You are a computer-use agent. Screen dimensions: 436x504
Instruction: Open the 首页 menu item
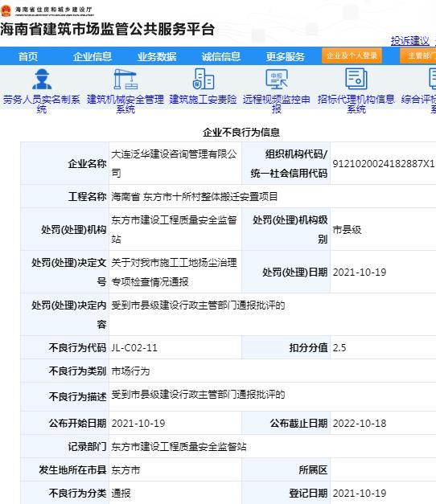(28, 56)
